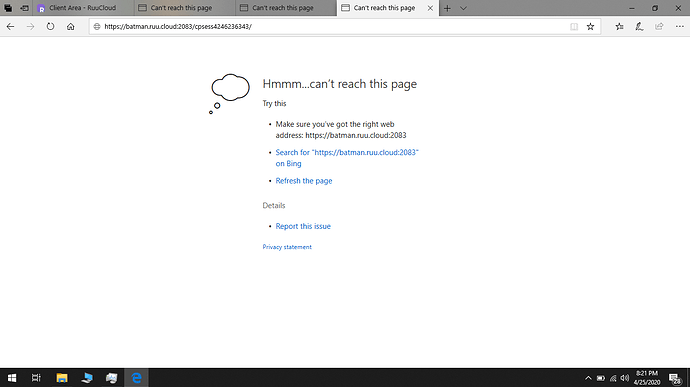Open File Explorer from the taskbar
This screenshot has width=690, height=387.
(x=62, y=378)
